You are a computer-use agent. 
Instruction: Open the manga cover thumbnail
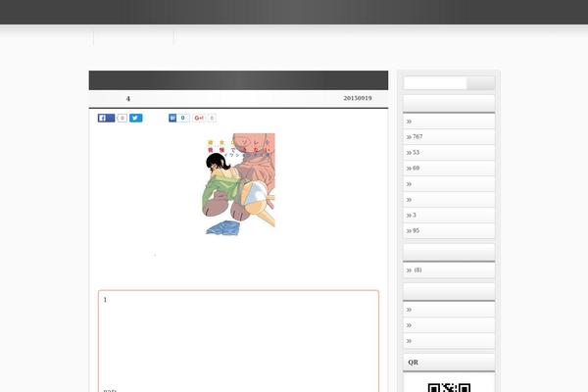238,184
